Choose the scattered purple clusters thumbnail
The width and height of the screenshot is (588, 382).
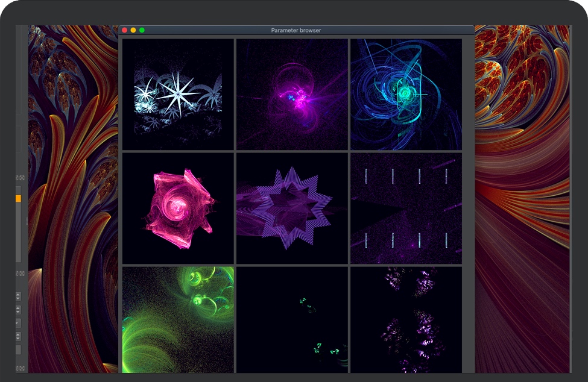pos(406,319)
